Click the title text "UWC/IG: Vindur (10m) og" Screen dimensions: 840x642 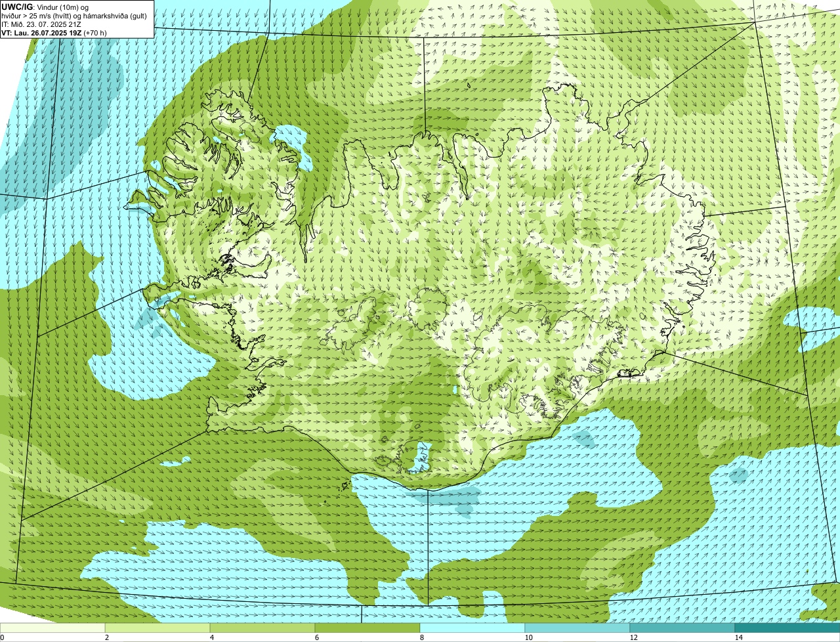click(x=45, y=7)
